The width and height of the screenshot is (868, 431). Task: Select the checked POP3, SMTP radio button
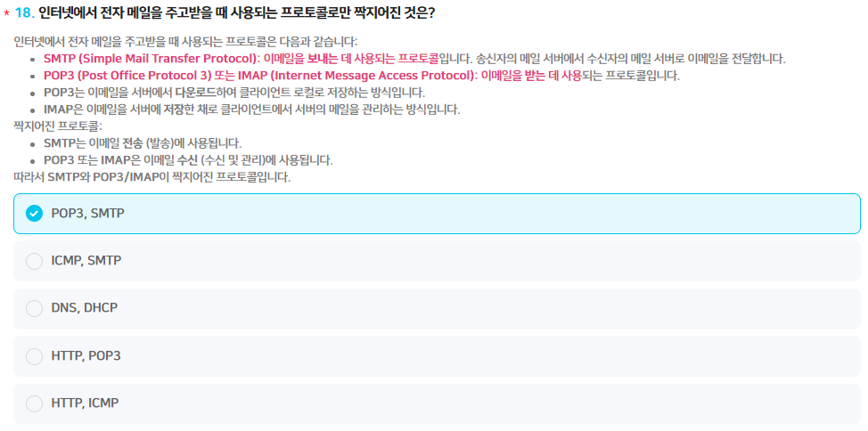[x=35, y=213]
